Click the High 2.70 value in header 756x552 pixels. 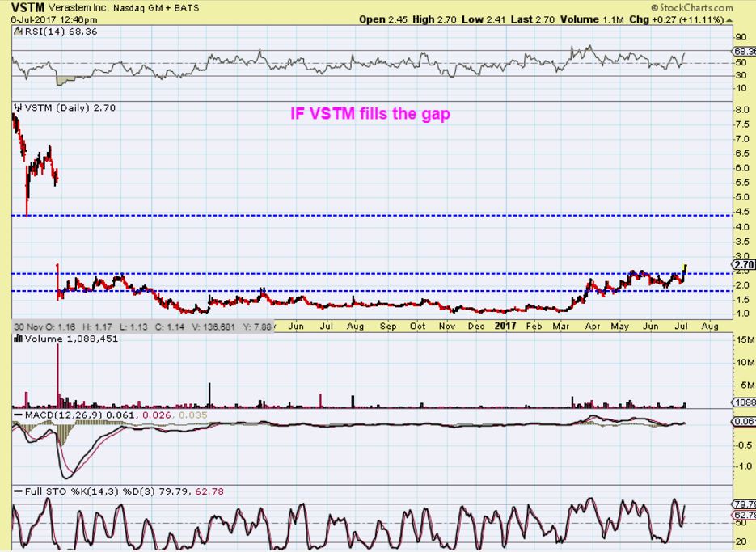[434, 19]
